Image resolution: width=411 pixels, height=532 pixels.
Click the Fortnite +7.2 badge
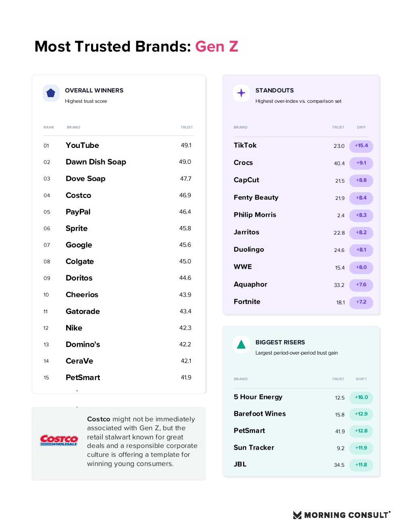coord(361,302)
